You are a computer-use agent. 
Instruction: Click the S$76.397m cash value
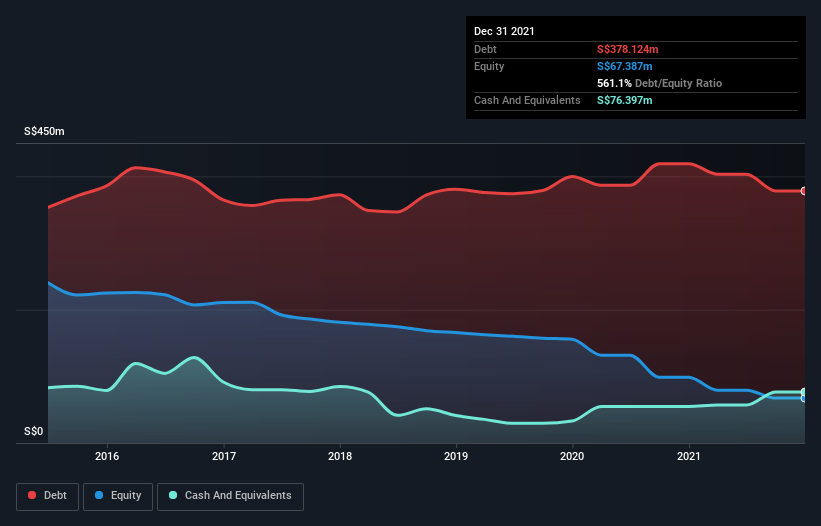click(625, 100)
